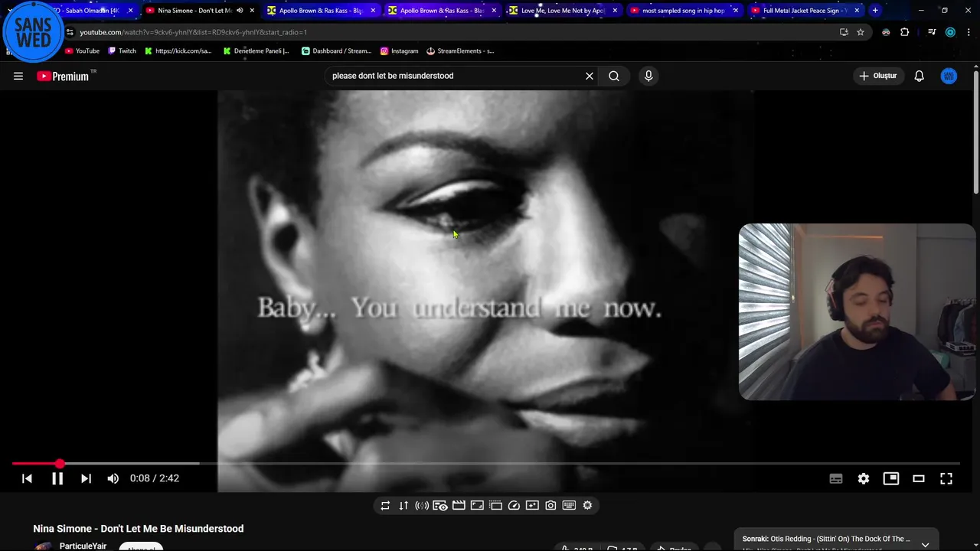Open YouTube notifications bell

point(920,76)
